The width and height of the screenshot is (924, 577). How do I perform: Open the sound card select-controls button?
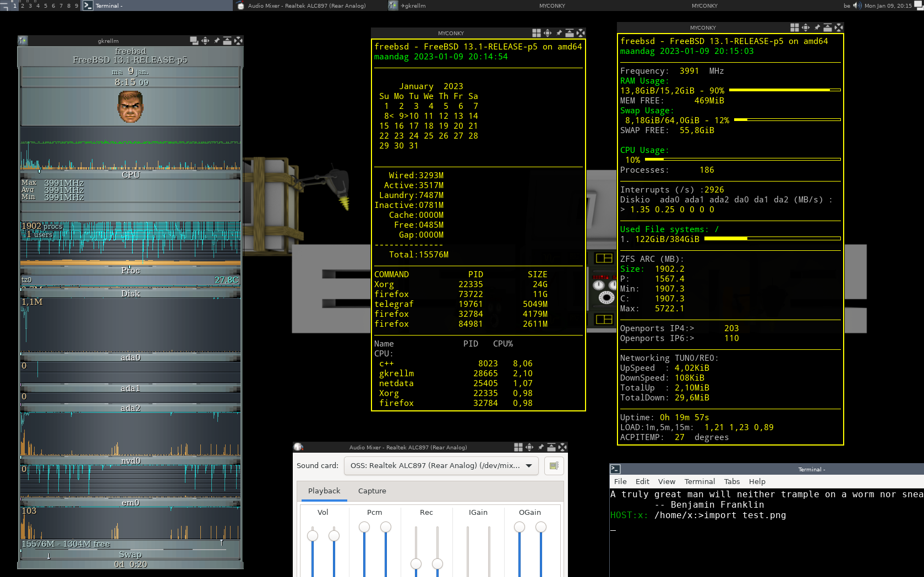(554, 466)
